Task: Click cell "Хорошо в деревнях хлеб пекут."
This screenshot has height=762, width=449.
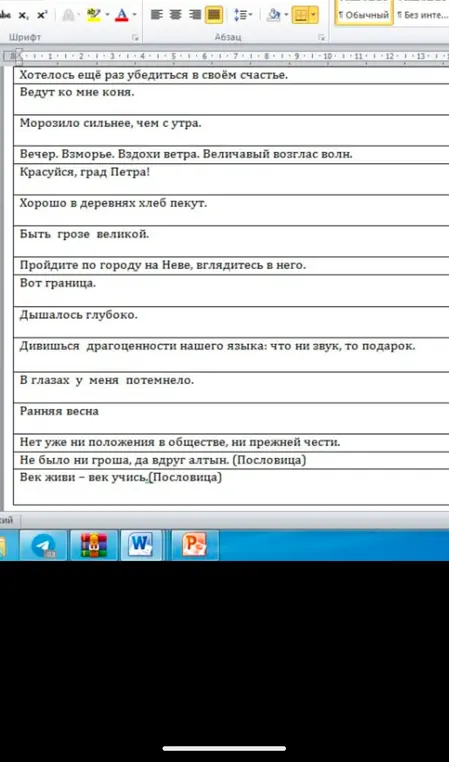Action: pos(231,210)
